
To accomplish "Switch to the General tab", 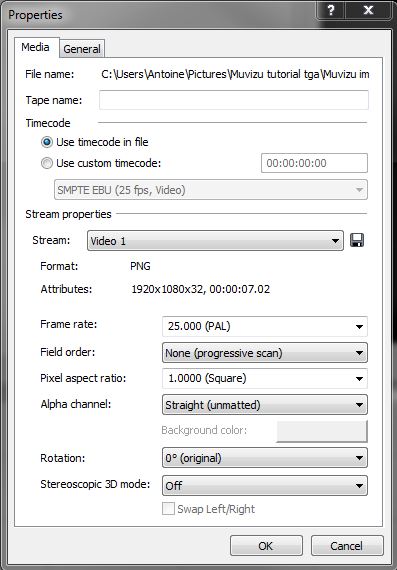I will (82, 49).
